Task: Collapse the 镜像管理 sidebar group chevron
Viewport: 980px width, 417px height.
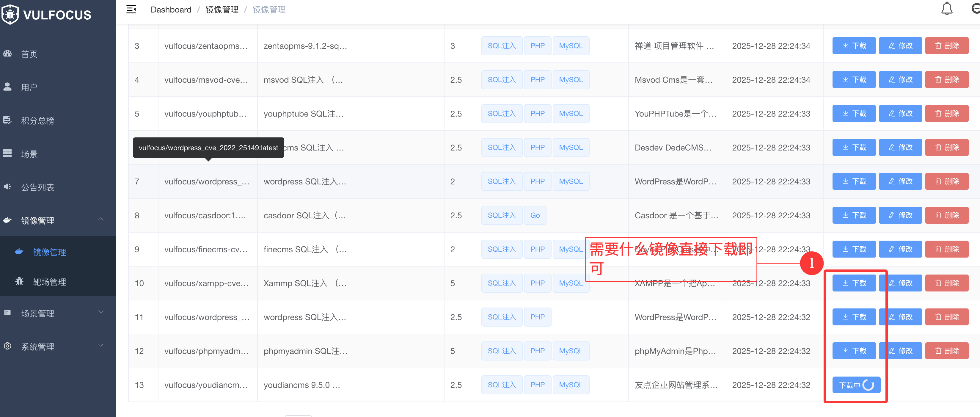Action: 101,219
